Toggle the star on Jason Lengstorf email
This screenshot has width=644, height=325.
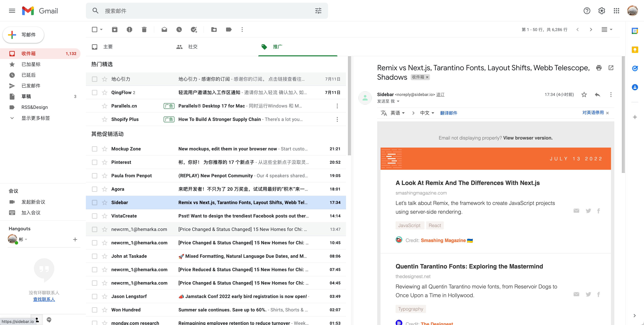pos(104,296)
